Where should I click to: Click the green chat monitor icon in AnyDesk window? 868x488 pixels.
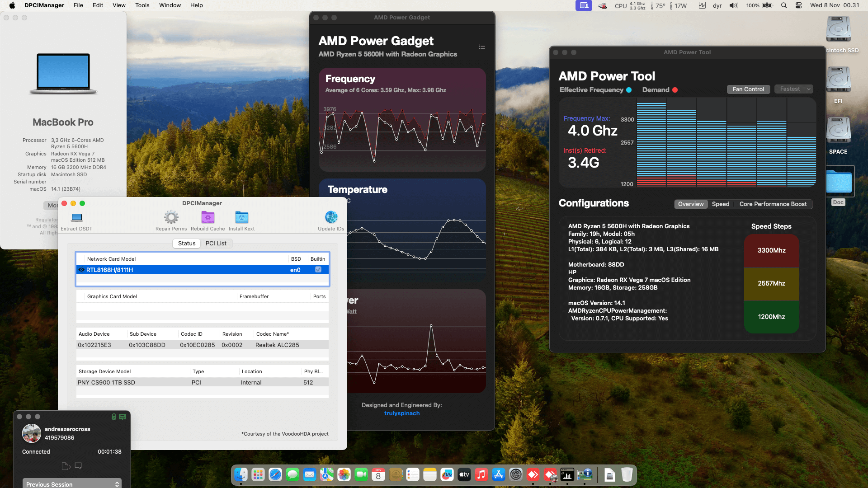coord(123,417)
